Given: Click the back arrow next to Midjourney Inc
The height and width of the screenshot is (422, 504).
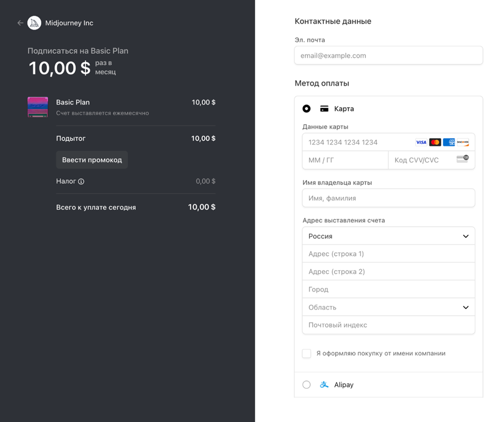Looking at the screenshot, I should tap(20, 23).
